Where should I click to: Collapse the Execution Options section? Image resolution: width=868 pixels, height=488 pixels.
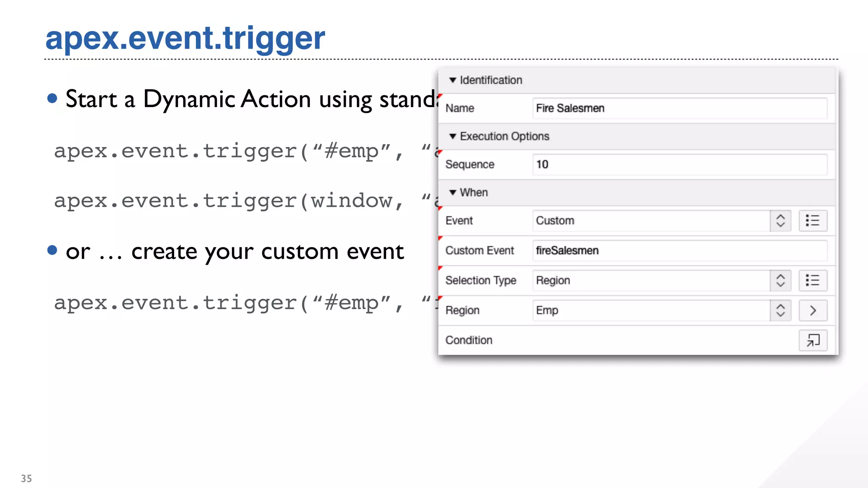453,136
